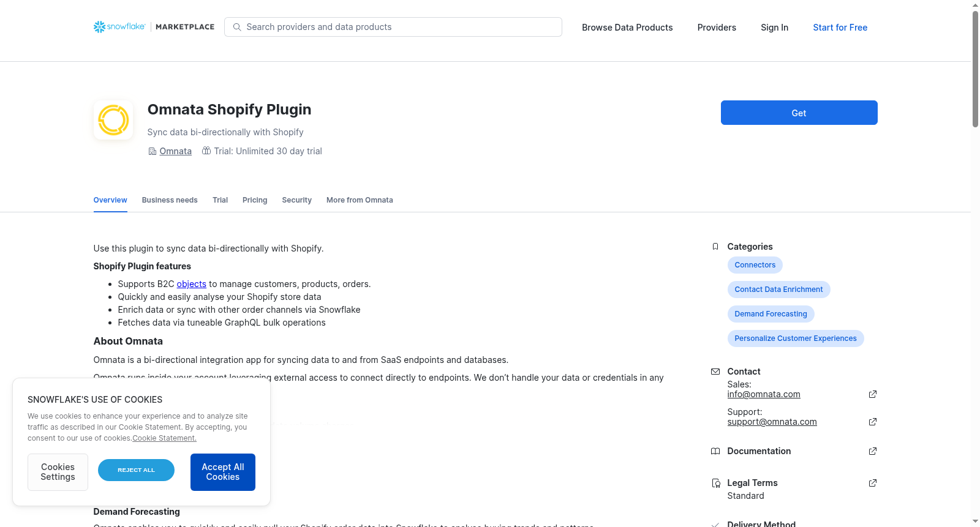Click the Shopify Plugin features heading
The width and height of the screenshot is (980, 527).
(x=142, y=266)
